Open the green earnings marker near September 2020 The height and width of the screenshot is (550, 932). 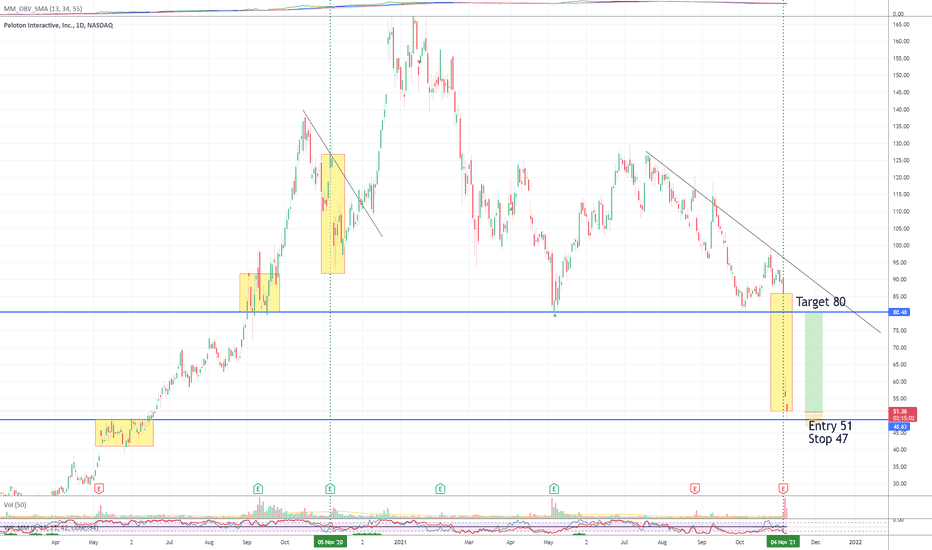click(258, 489)
